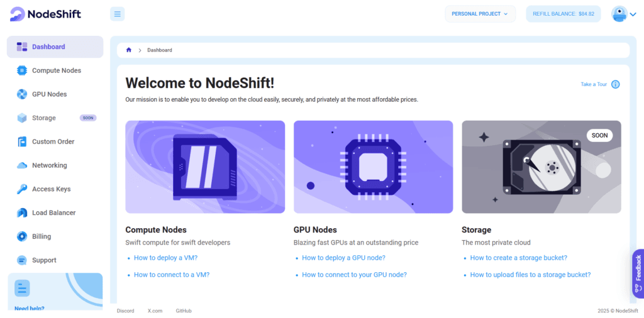
Task: Click the Access Keys key icon
Action: click(22, 189)
